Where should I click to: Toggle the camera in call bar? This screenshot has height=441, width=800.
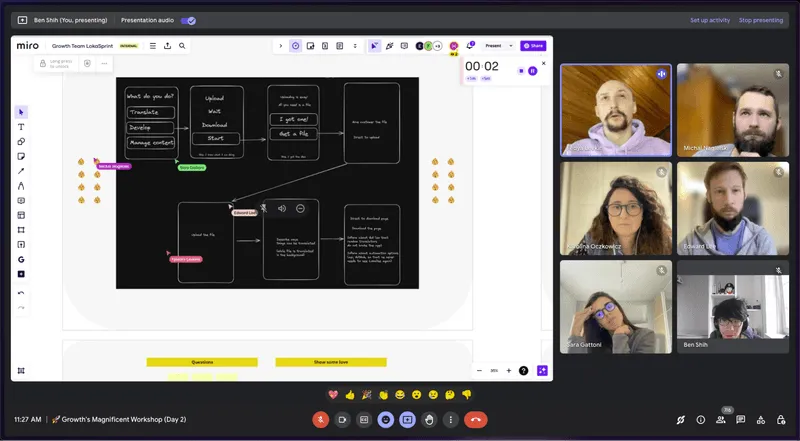point(342,420)
